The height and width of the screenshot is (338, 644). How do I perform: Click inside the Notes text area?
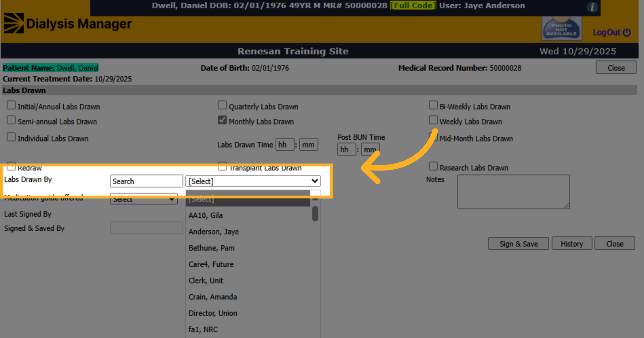pos(514,192)
